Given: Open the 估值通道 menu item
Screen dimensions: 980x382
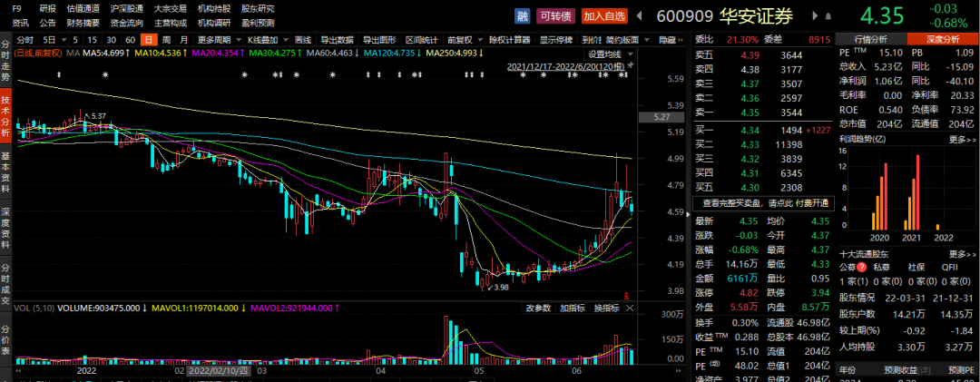Looking at the screenshot, I should 83,9.
